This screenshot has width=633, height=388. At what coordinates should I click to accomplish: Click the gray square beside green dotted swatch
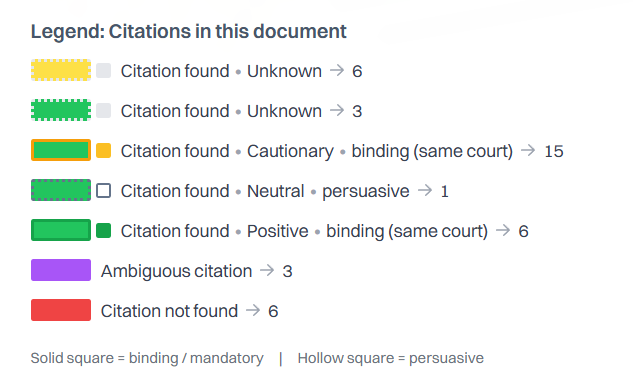[x=103, y=111]
